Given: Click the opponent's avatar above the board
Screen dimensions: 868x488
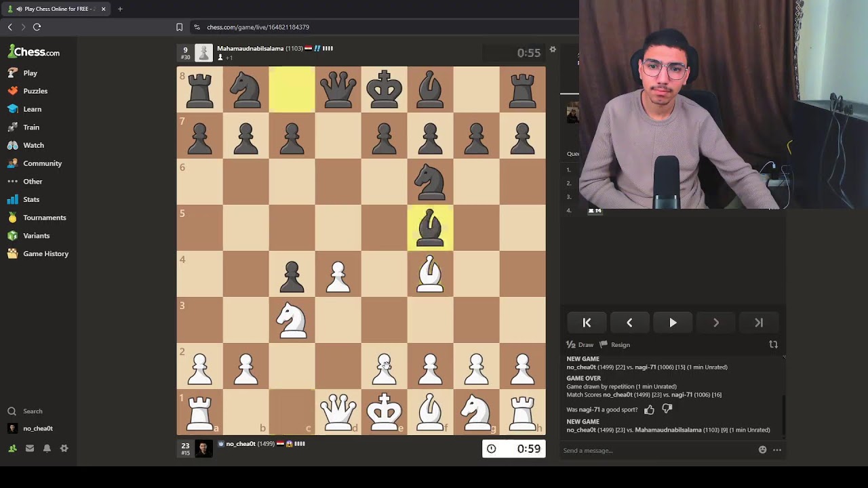Looking at the screenshot, I should tap(203, 52).
